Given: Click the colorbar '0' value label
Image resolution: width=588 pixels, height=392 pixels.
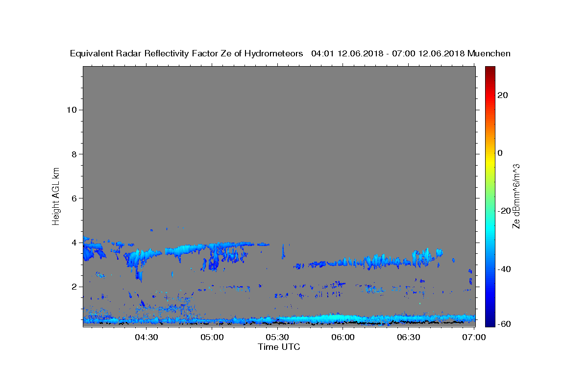Looking at the screenshot, I should click(x=500, y=153).
